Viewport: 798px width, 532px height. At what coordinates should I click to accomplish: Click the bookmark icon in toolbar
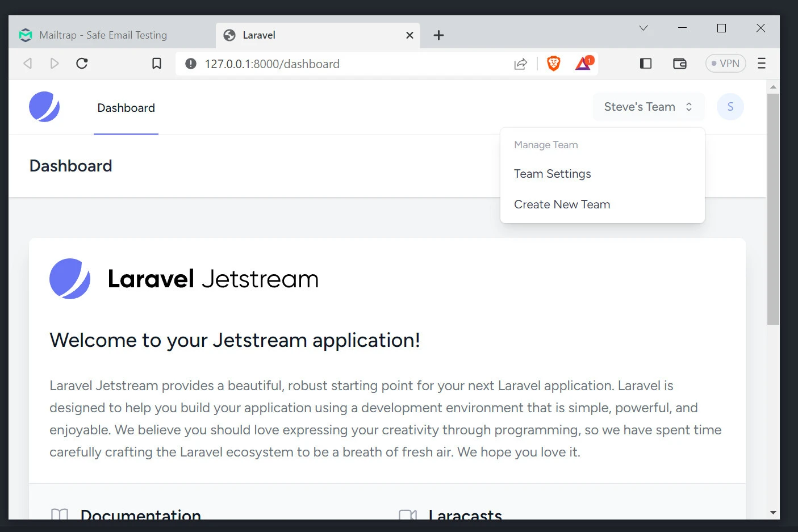click(x=157, y=64)
